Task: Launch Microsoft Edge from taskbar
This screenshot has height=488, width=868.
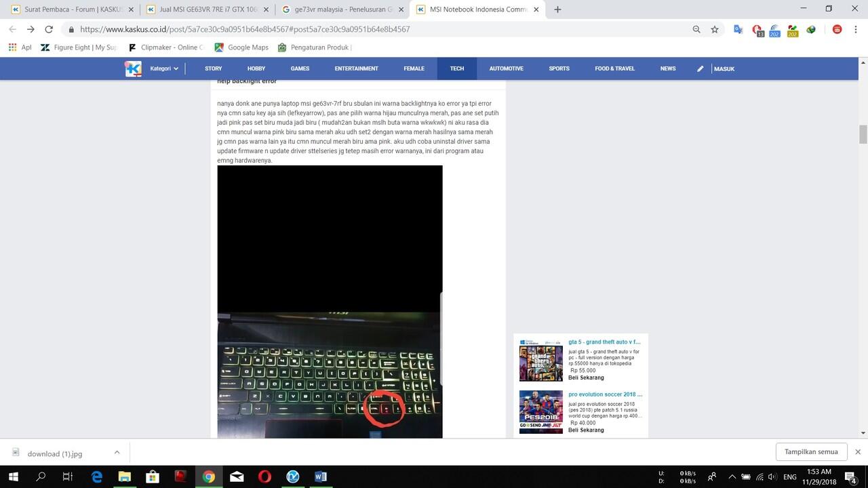Action: [x=96, y=476]
